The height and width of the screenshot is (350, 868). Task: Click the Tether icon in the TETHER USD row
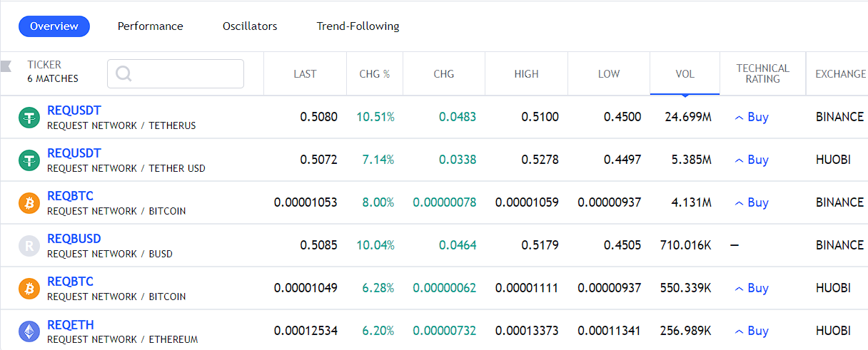[x=29, y=160]
